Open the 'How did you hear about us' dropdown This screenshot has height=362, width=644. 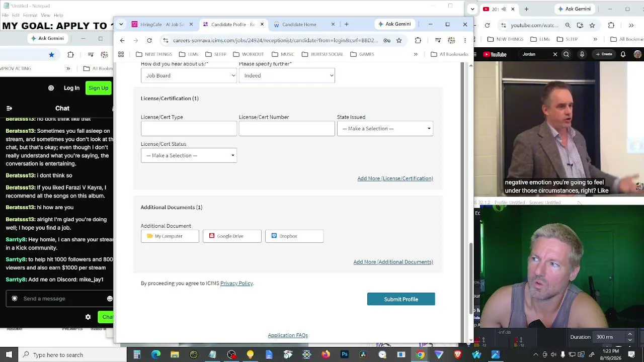coord(189,75)
